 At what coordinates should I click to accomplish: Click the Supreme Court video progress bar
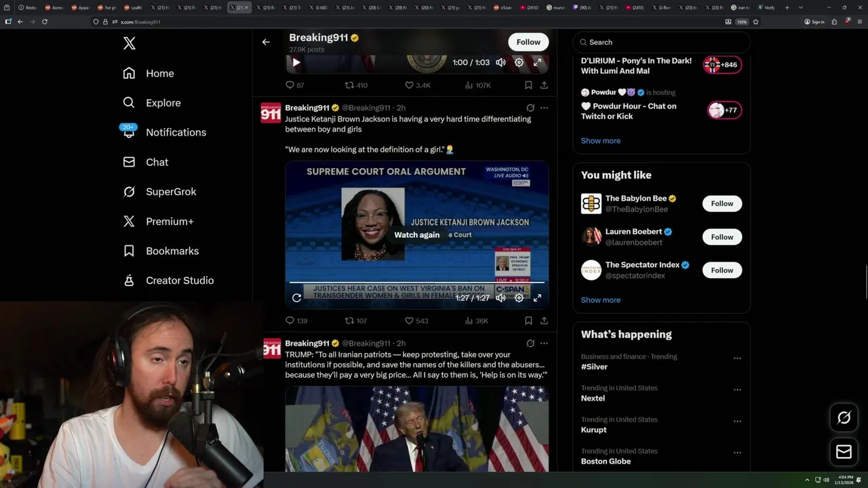click(417, 282)
